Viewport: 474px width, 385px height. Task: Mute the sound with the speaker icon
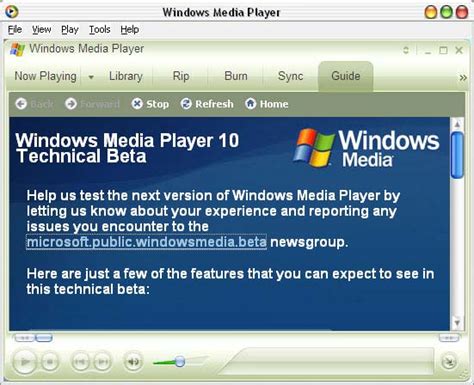[x=133, y=361]
